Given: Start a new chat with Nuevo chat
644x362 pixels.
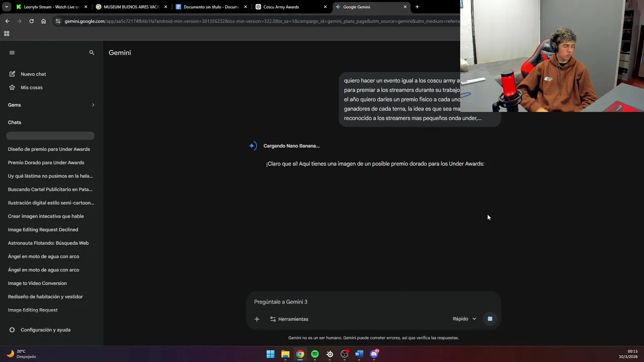Looking at the screenshot, I should (x=33, y=74).
